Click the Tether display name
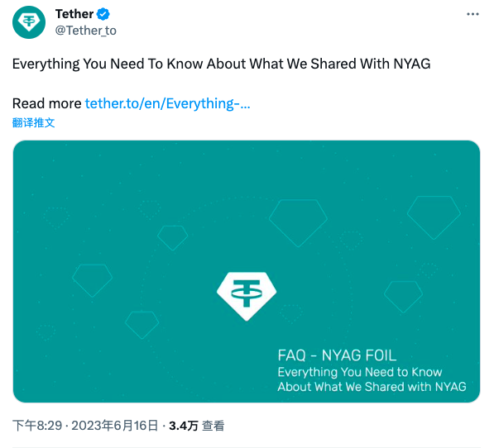This screenshot has height=448, width=494. coord(74,14)
